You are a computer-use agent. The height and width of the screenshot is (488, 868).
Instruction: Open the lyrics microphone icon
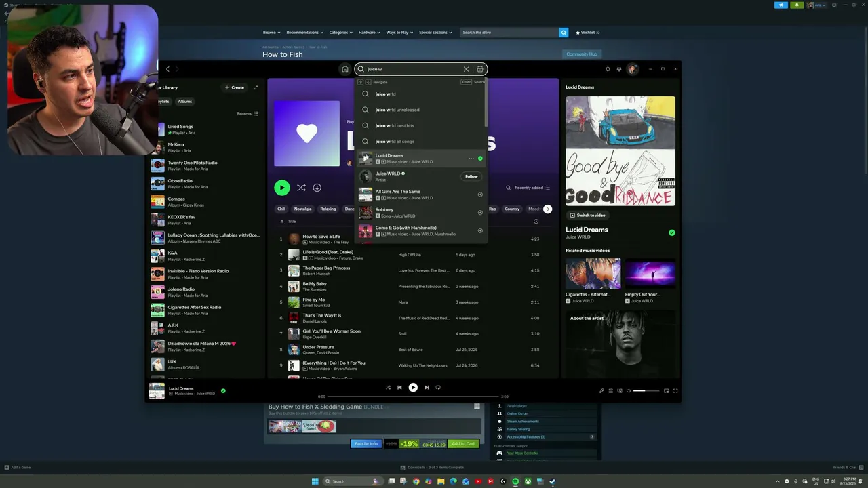601,391
